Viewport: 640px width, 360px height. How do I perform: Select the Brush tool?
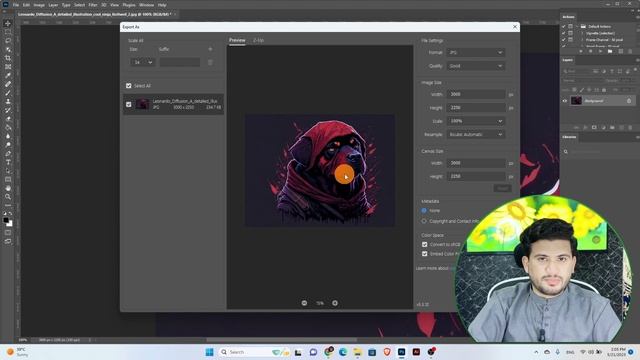click(x=8, y=93)
